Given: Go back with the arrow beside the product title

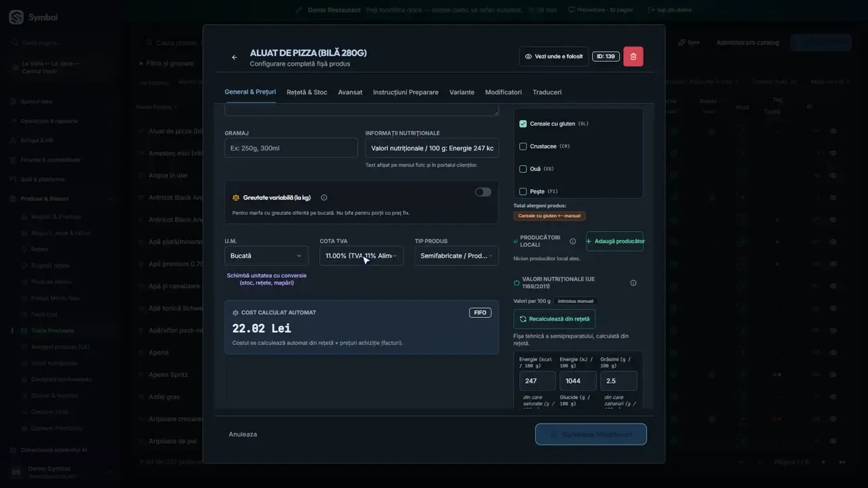Looking at the screenshot, I should tap(235, 58).
